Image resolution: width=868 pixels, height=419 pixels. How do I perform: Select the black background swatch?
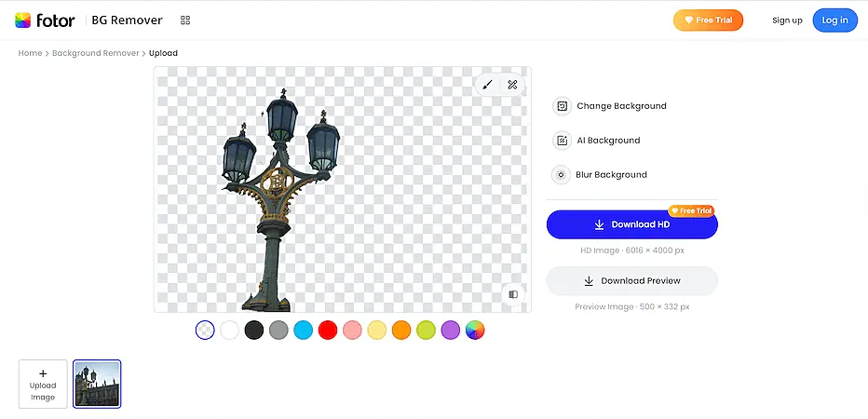coord(254,331)
